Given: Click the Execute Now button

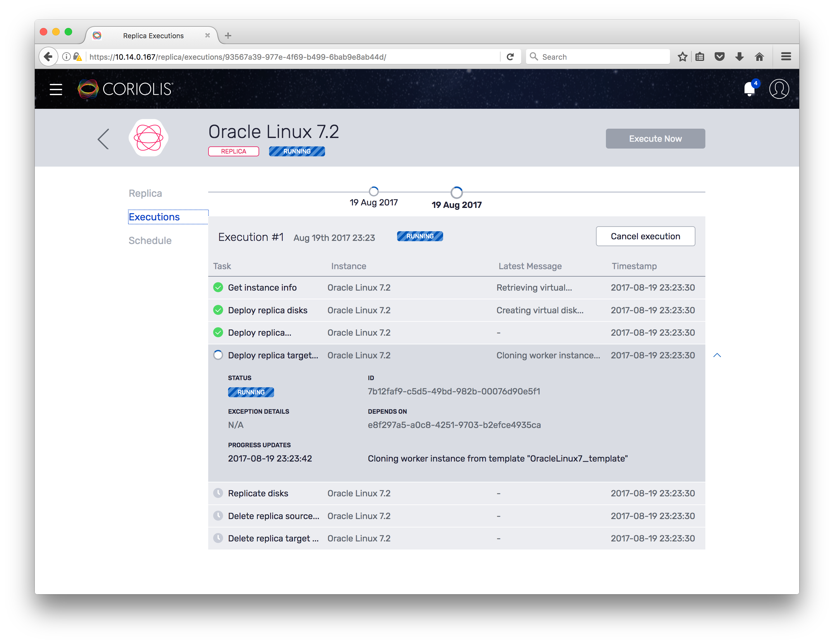Looking at the screenshot, I should (655, 139).
